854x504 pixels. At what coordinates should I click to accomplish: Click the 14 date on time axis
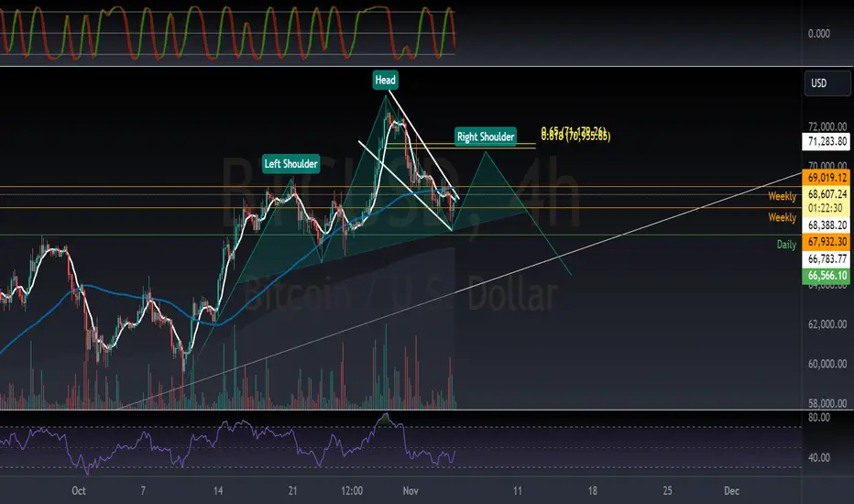pos(218,491)
